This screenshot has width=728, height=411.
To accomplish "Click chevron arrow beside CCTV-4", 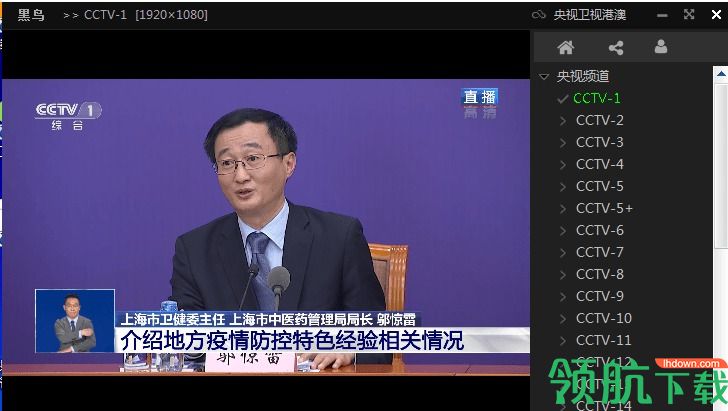I will tap(563, 165).
